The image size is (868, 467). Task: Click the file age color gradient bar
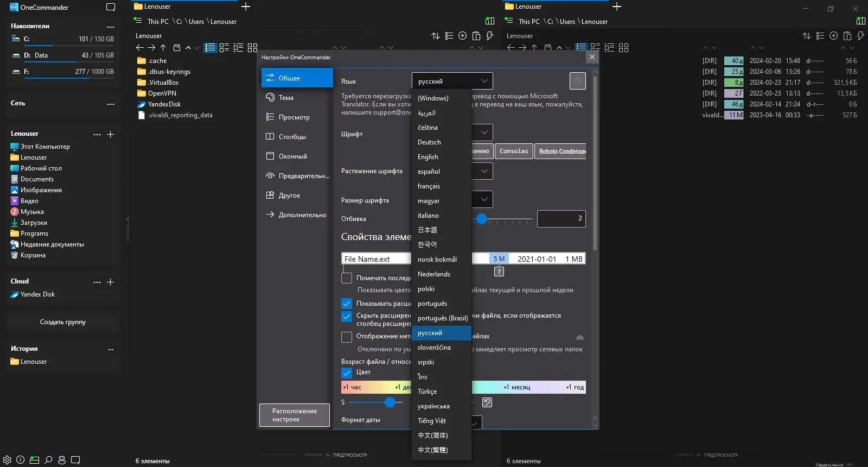pyautogui.click(x=463, y=387)
